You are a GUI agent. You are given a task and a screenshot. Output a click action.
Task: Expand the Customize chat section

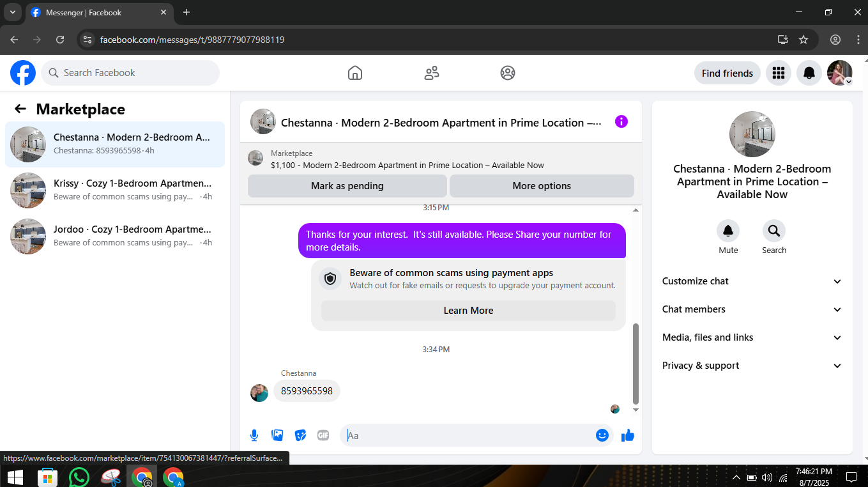point(752,281)
